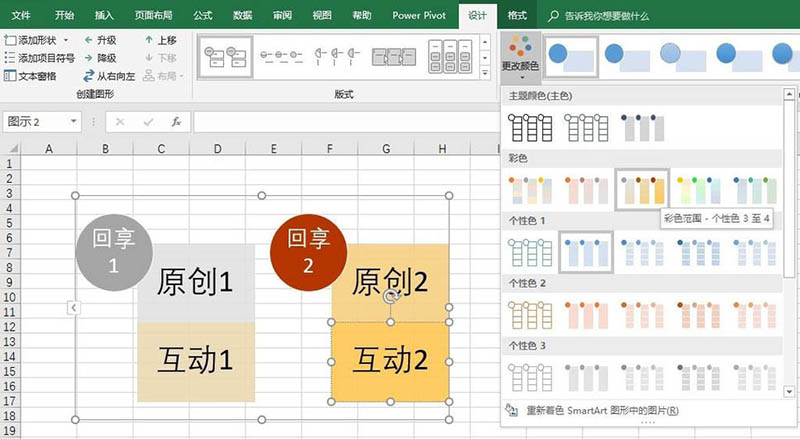The width and height of the screenshot is (800, 439).
Task: Open the 视图 ribbon tab
Action: [x=322, y=15]
